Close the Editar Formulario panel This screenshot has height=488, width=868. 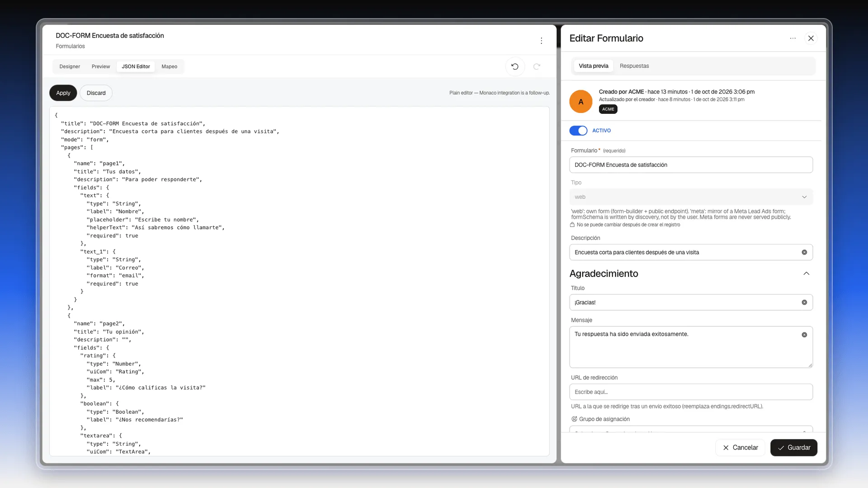point(811,38)
